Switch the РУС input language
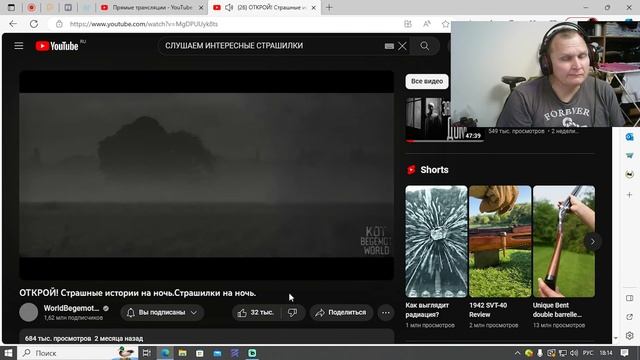This screenshot has height=360, width=640. pos(588,353)
